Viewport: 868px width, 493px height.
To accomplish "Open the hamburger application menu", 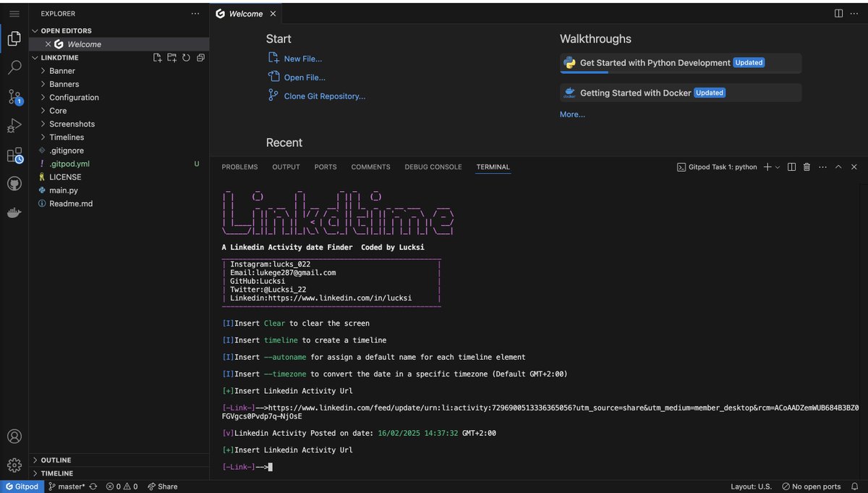I will [14, 14].
